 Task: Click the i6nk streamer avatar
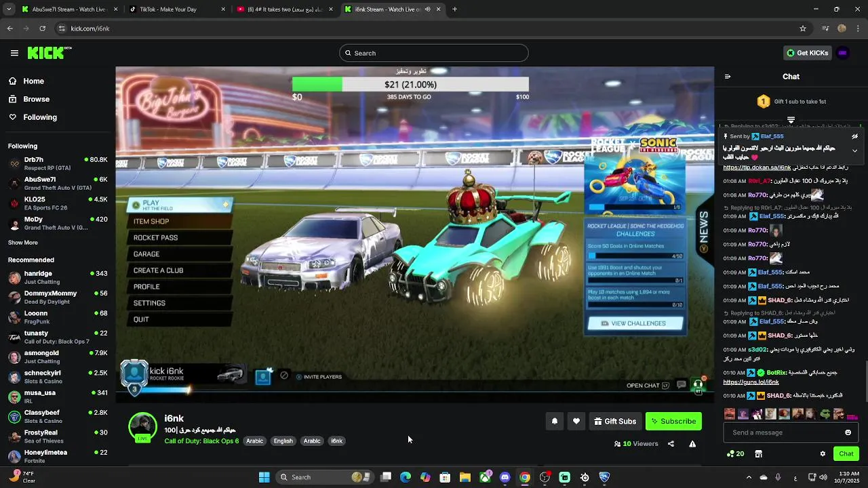(x=142, y=426)
